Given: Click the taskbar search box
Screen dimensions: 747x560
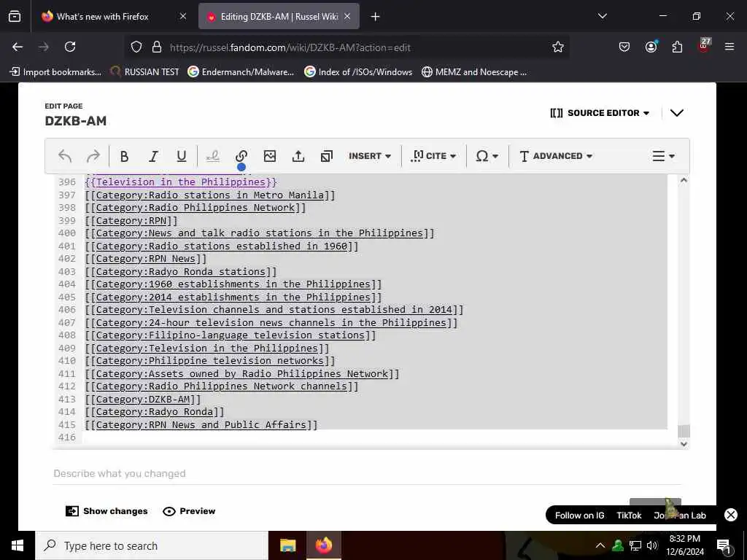Looking at the screenshot, I should [152, 545].
